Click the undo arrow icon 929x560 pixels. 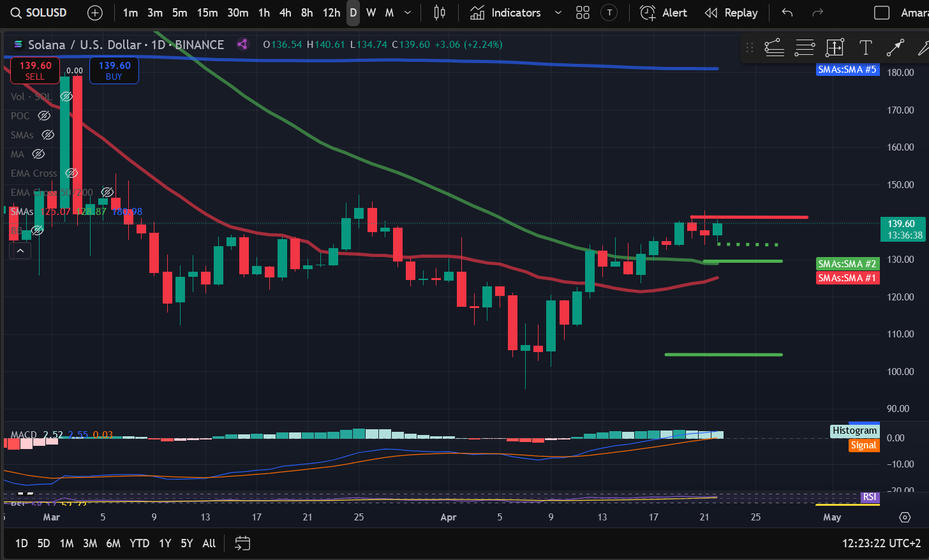coord(787,13)
